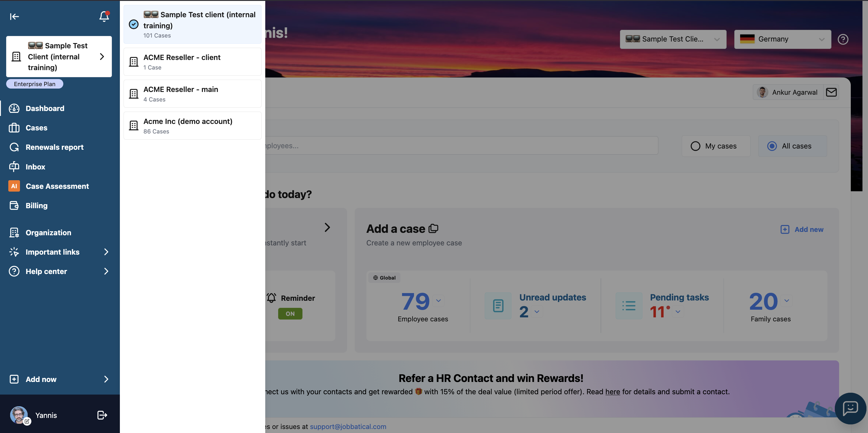This screenshot has width=868, height=433.
Task: Open the Renewals report icon
Action: click(14, 147)
